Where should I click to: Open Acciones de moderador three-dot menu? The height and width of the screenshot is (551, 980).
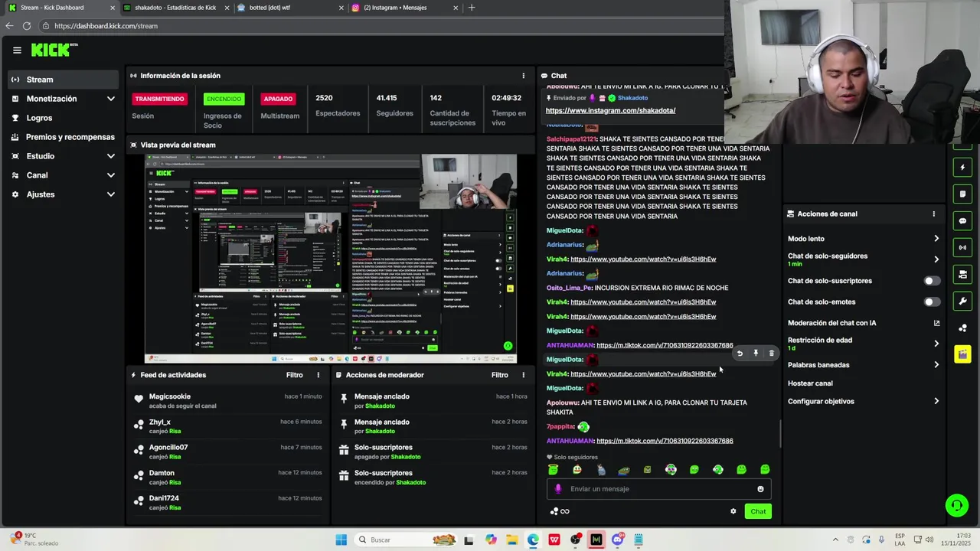[x=524, y=375]
